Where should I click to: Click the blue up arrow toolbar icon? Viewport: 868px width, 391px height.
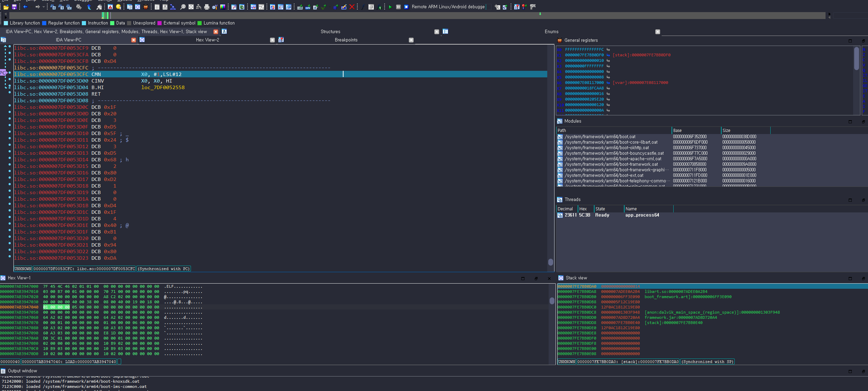tap(89, 7)
